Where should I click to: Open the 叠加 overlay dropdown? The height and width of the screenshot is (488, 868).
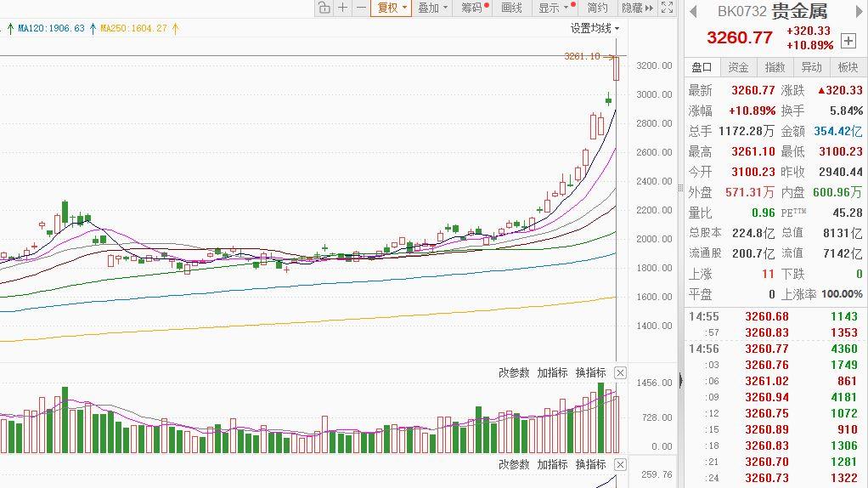click(431, 8)
